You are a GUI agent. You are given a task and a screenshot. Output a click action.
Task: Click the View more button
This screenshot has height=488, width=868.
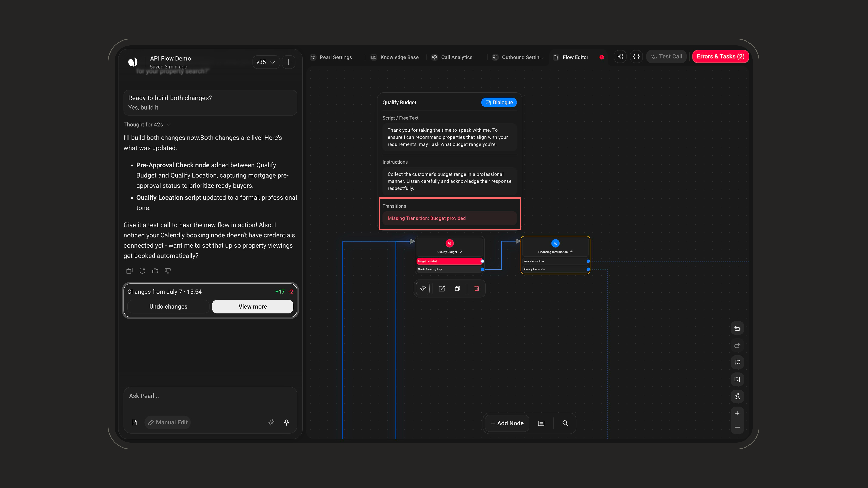coord(252,307)
